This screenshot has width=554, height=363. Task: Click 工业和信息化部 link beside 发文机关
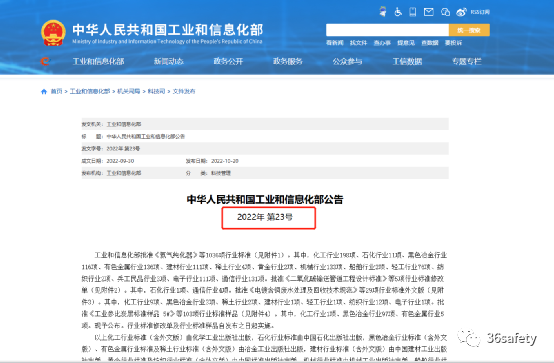[x=124, y=124]
